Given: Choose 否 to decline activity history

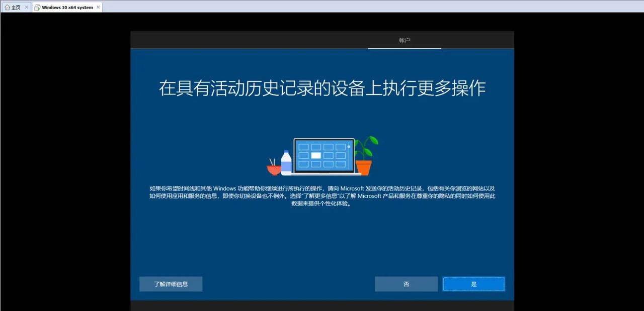Looking at the screenshot, I should [406, 284].
